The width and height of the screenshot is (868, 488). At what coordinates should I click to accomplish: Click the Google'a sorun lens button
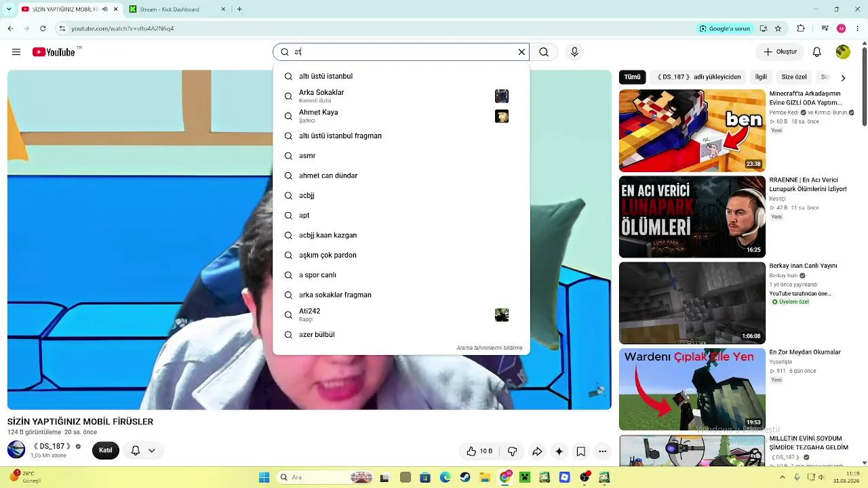pos(725,28)
